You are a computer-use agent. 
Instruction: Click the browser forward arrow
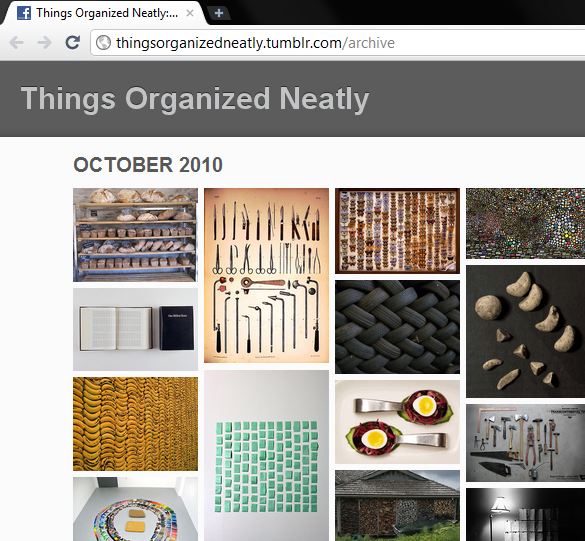(x=44, y=43)
